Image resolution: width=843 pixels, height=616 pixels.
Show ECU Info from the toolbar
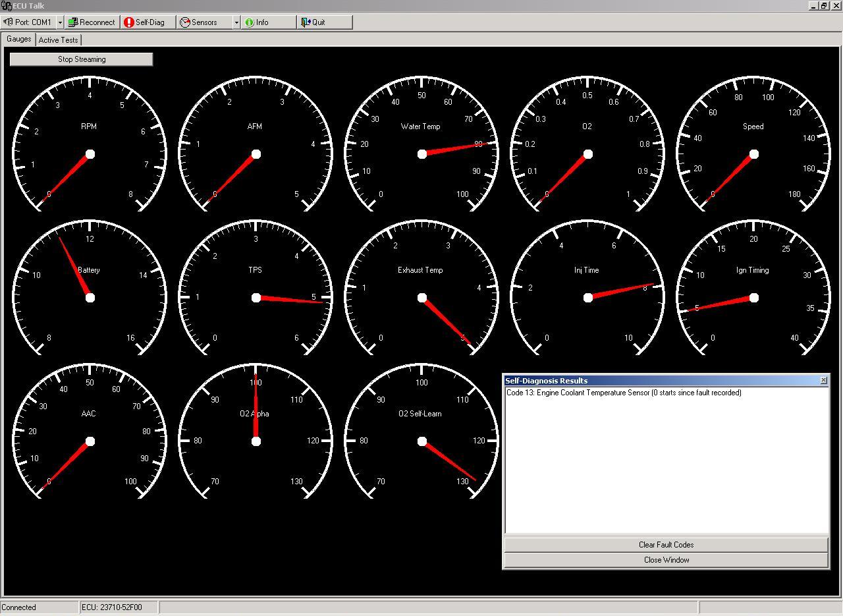pyautogui.click(x=267, y=22)
